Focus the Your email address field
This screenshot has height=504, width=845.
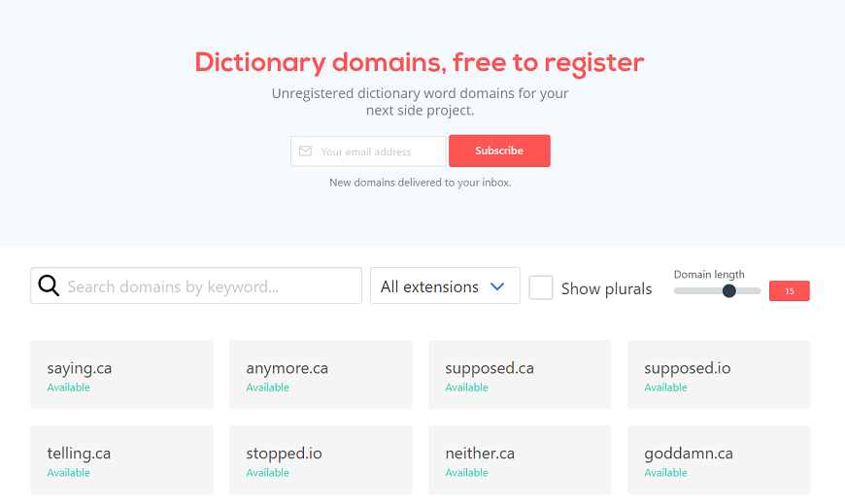[369, 151]
